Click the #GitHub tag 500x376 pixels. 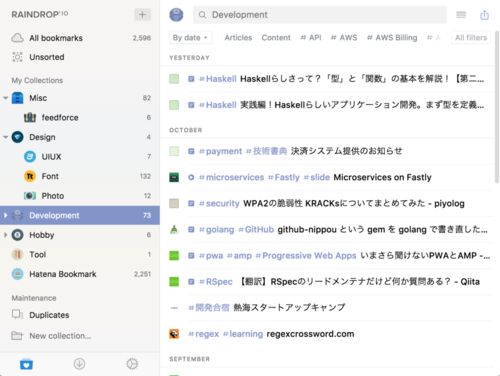256,230
